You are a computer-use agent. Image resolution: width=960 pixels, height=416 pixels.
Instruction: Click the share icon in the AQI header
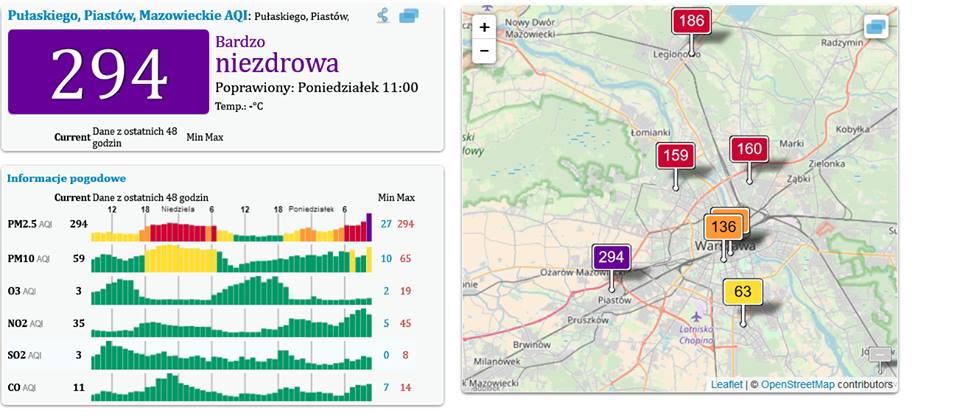[383, 16]
